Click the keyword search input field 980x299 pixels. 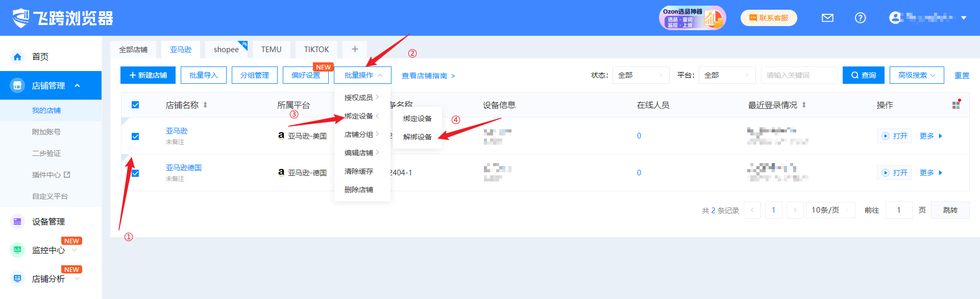point(799,75)
